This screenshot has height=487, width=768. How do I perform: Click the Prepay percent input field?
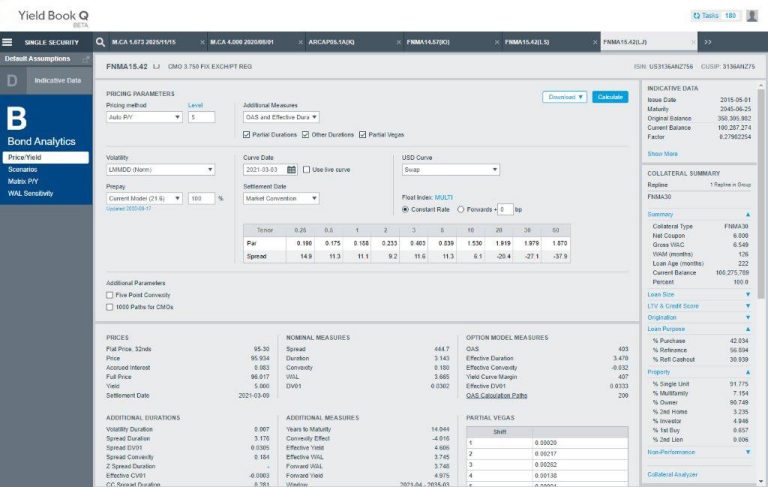(x=201, y=198)
